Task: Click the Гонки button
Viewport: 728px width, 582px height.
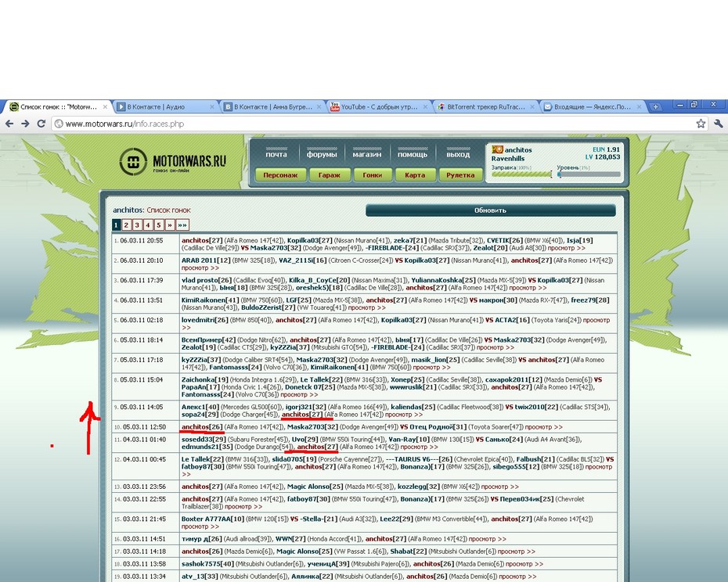Action: click(x=373, y=175)
